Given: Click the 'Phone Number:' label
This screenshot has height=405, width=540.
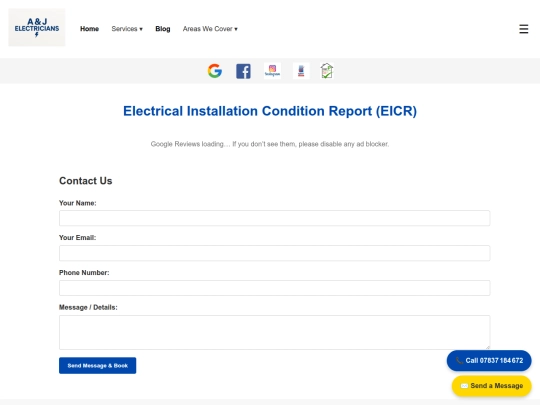Looking at the screenshot, I should (x=84, y=273).
